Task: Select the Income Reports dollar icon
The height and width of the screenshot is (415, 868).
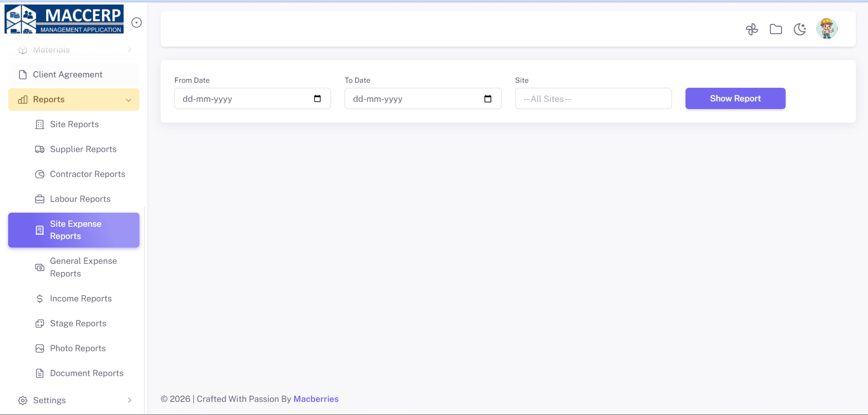Action: tap(40, 299)
